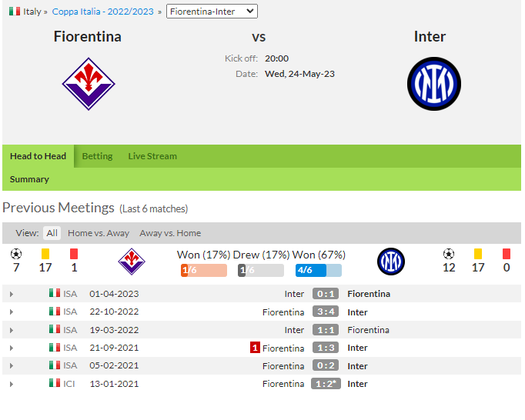Click the Inter yellow card icon
The image size is (525, 420).
478,254
